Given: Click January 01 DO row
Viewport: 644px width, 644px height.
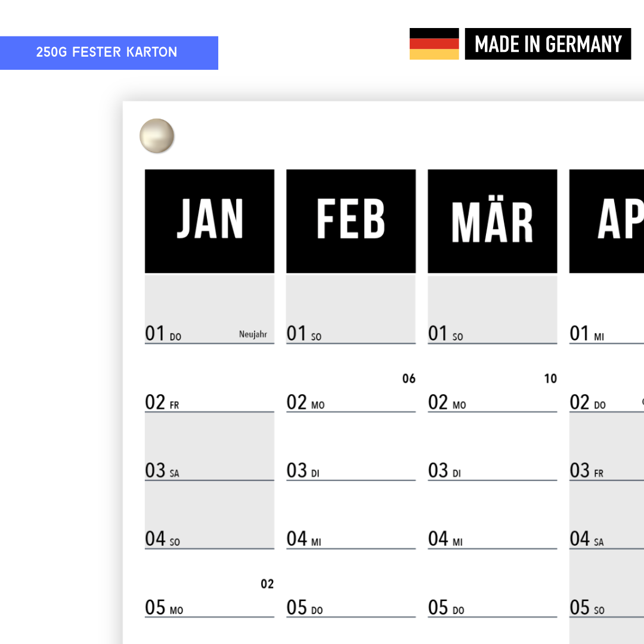Looking at the screenshot, I should point(209,309).
